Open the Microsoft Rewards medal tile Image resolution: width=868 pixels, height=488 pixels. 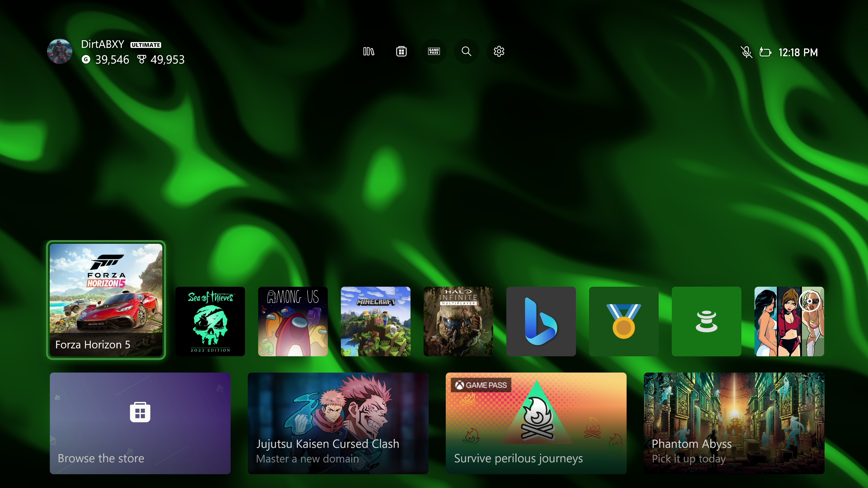(623, 321)
